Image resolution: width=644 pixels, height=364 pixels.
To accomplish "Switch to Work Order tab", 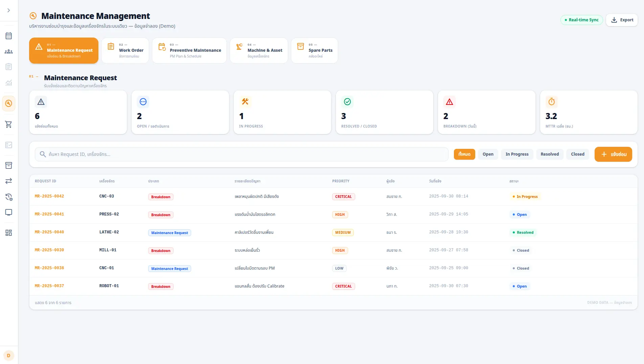I will click(x=125, y=50).
